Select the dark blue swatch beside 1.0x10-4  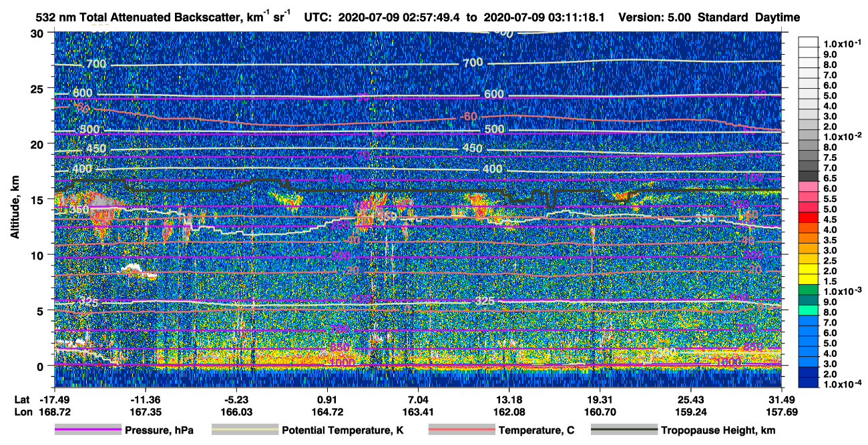808,384
